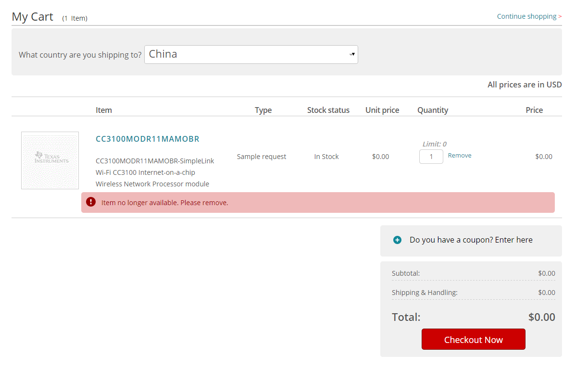
Task: Click the Texas Instruments product thumbnail
Action: pyautogui.click(x=50, y=160)
